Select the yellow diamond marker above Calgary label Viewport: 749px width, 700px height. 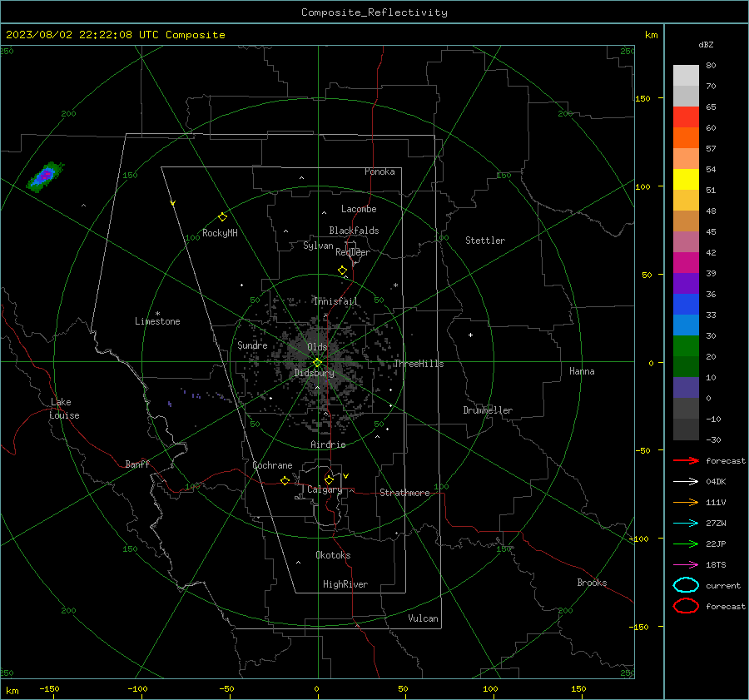329,479
